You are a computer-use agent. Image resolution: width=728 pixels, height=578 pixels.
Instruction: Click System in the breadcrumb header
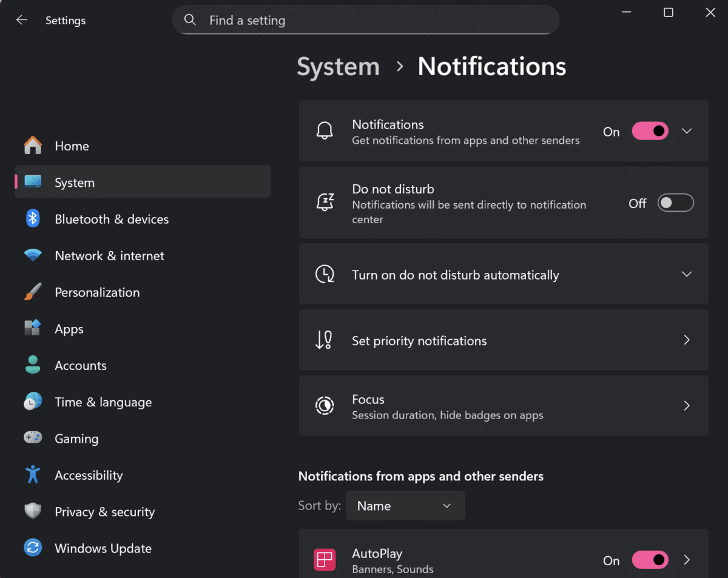click(x=338, y=67)
